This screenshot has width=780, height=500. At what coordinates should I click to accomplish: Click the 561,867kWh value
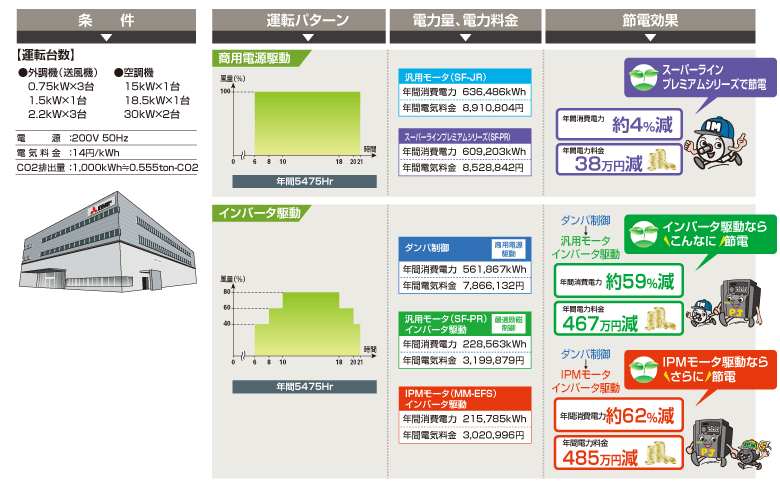494,269
